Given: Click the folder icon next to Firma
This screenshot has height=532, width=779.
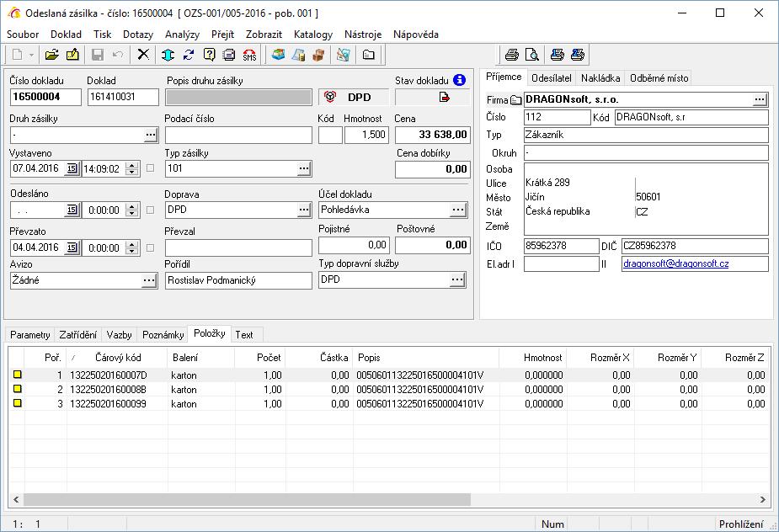Looking at the screenshot, I should pyautogui.click(x=515, y=100).
